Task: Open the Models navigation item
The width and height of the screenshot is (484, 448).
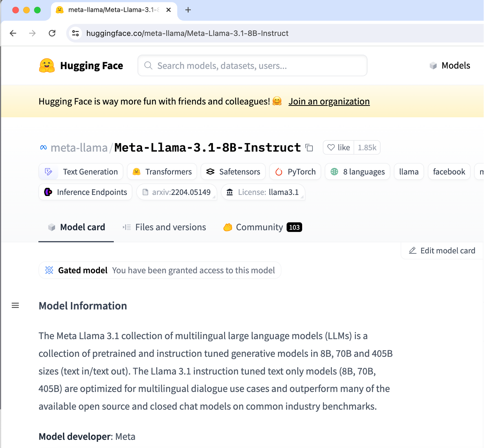Action: click(x=450, y=66)
